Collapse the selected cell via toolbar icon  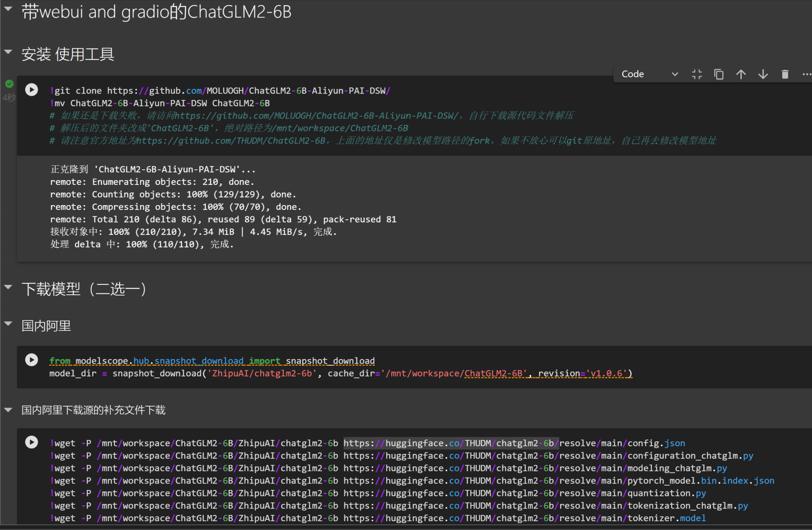[697, 74]
